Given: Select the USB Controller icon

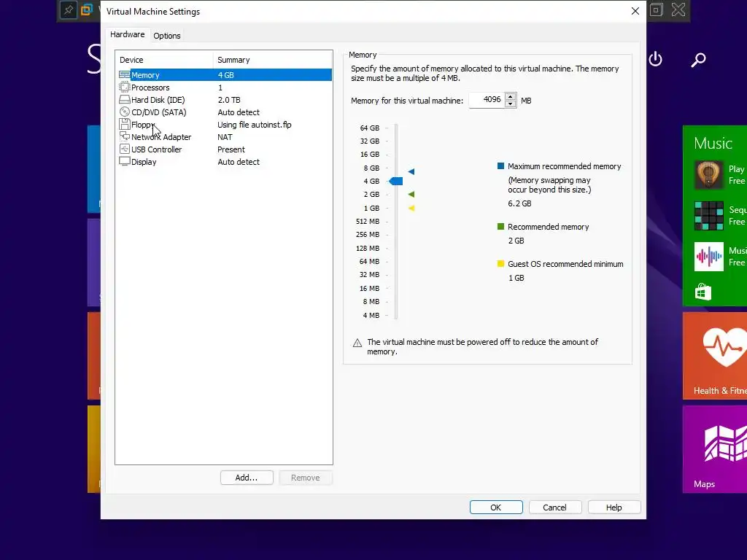Looking at the screenshot, I should point(124,149).
